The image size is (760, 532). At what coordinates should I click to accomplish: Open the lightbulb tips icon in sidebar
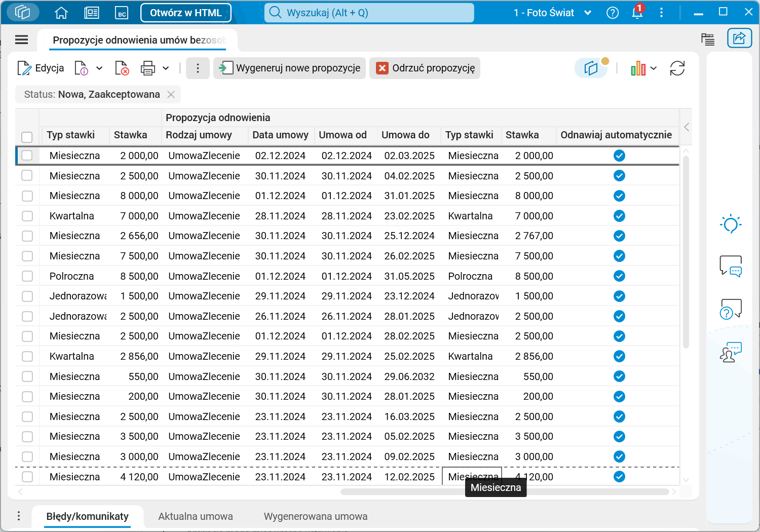click(x=731, y=224)
